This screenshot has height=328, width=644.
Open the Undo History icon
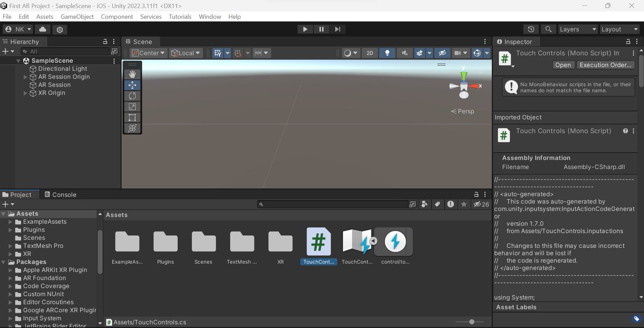click(x=531, y=29)
